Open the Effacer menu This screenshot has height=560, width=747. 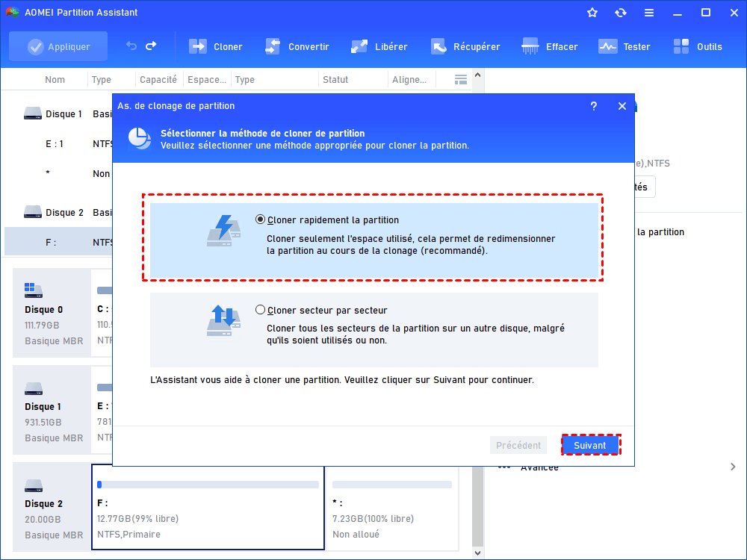[x=549, y=46]
